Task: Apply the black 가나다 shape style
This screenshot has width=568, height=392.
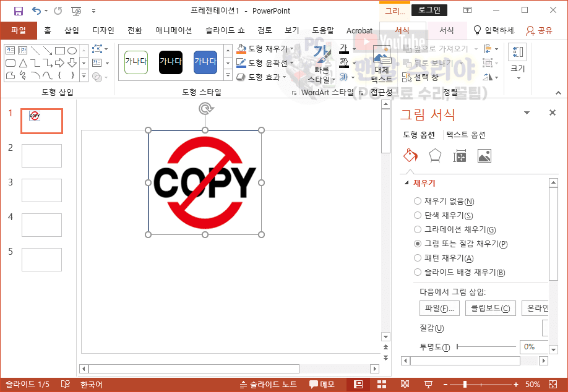Action: (171, 62)
